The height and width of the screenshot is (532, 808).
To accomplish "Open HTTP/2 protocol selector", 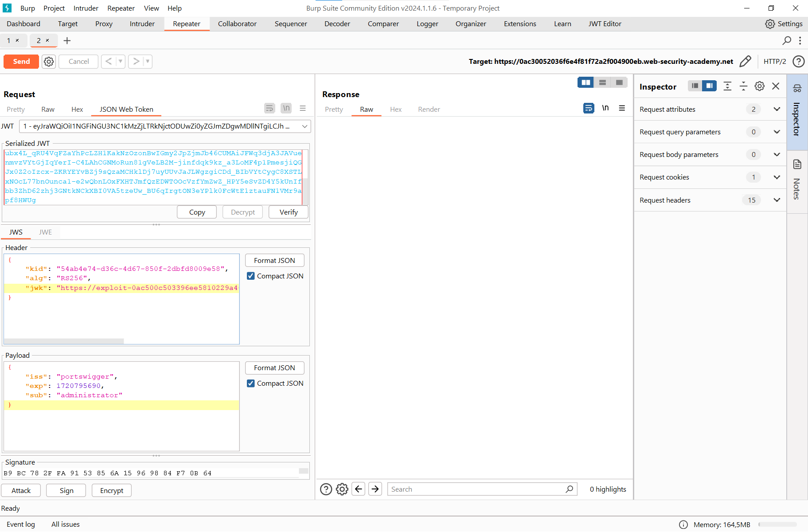I will tap(775, 62).
